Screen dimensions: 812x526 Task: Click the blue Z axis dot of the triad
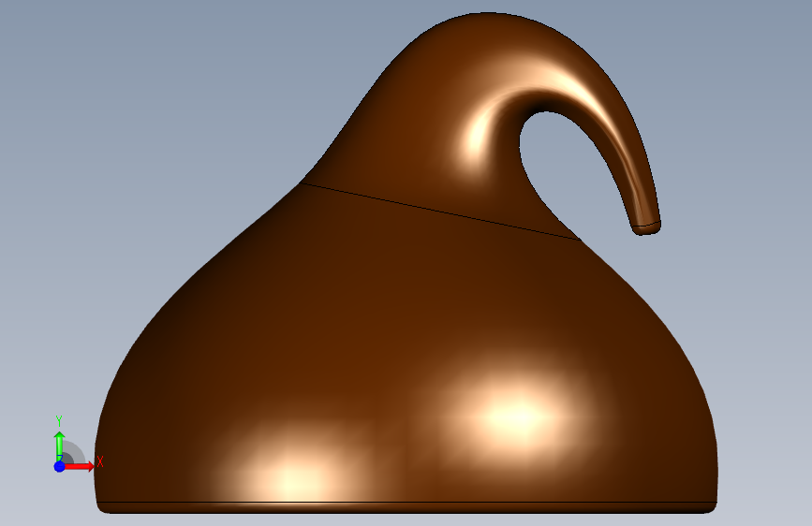(x=60, y=466)
